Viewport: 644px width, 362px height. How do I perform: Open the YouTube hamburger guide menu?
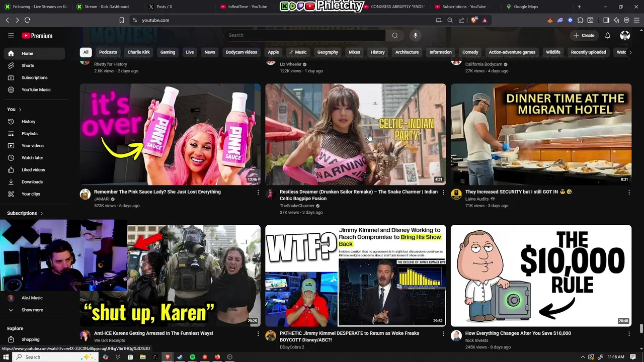(11, 36)
